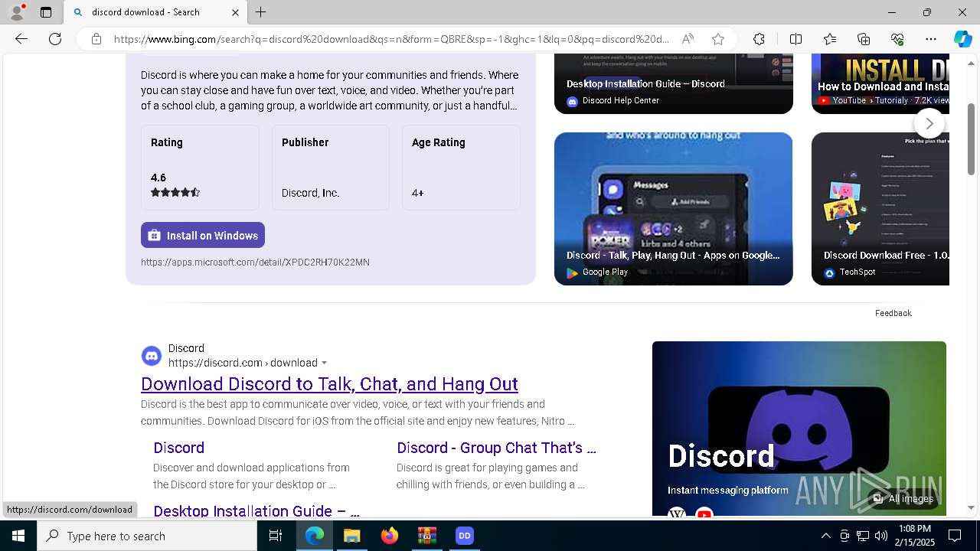Viewport: 980px width, 551px height.
Task: Click the apps.microsoft.com detail URL text
Action: [255, 262]
